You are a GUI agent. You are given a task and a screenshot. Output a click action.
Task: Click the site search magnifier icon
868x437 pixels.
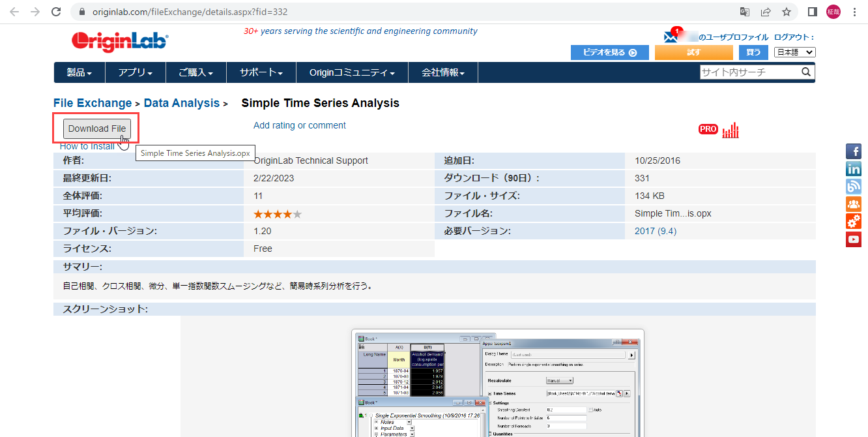(806, 72)
